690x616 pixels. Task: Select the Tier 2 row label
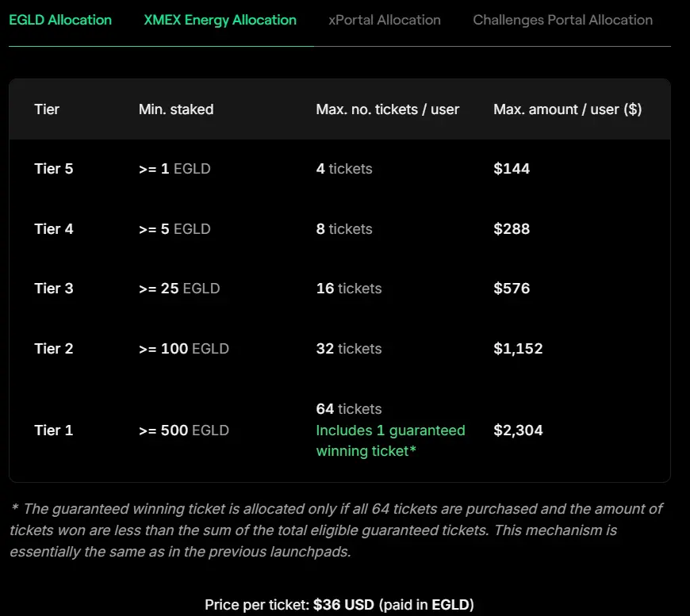pyautogui.click(x=54, y=349)
